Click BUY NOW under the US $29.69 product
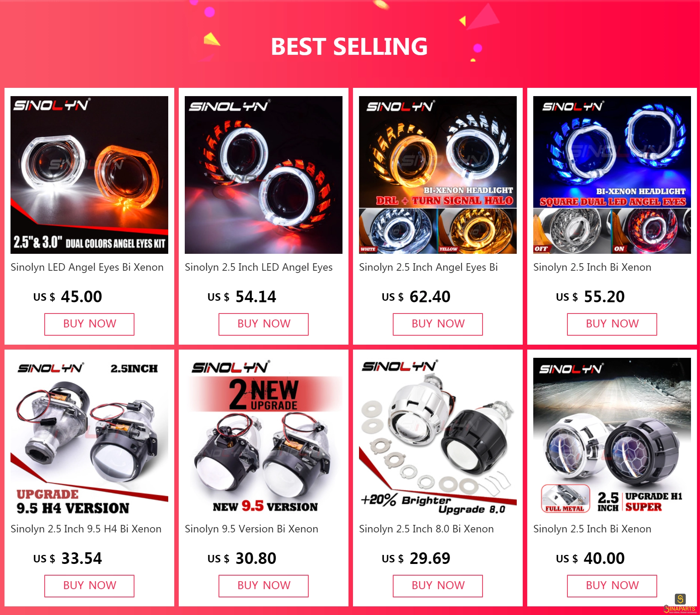This screenshot has height=615, width=700. (x=438, y=586)
